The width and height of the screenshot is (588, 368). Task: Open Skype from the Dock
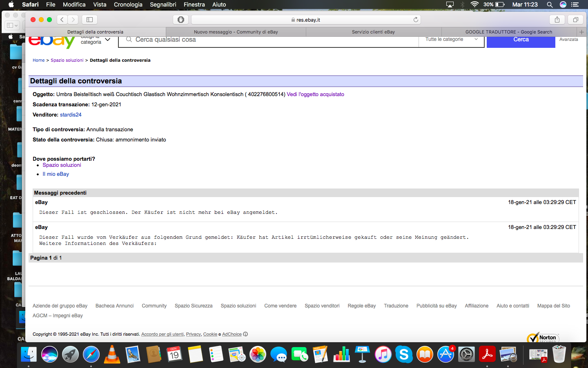[x=404, y=354]
